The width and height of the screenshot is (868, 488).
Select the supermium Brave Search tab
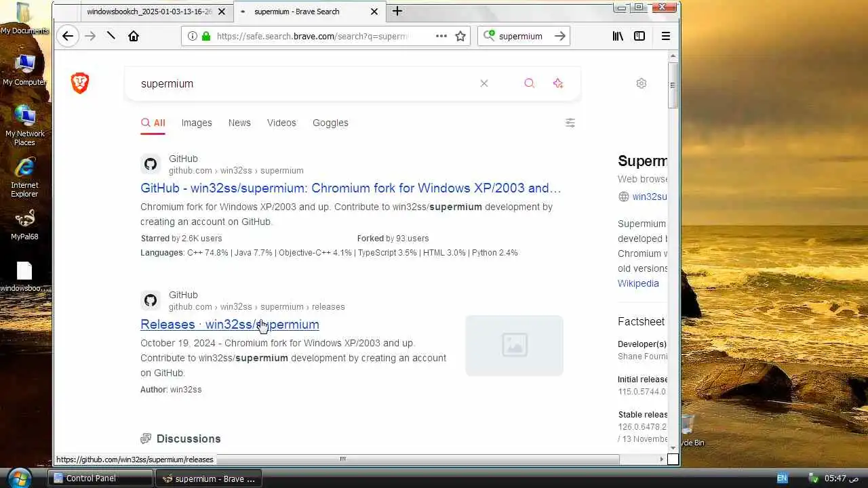point(309,12)
